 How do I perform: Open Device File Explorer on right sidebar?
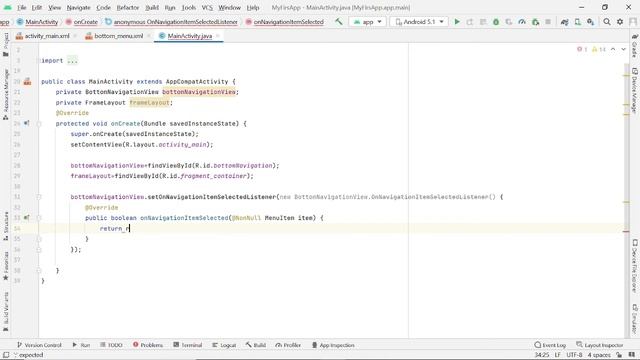pyautogui.click(x=635, y=265)
